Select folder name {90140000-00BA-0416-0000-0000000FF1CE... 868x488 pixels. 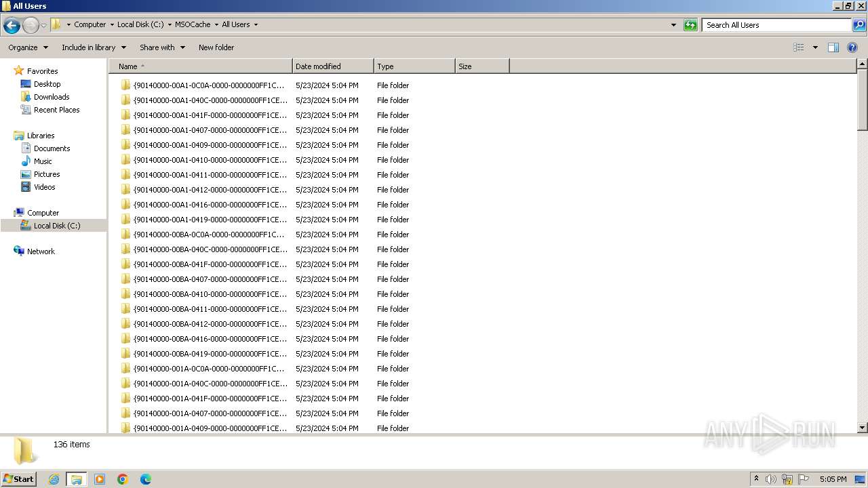point(210,339)
